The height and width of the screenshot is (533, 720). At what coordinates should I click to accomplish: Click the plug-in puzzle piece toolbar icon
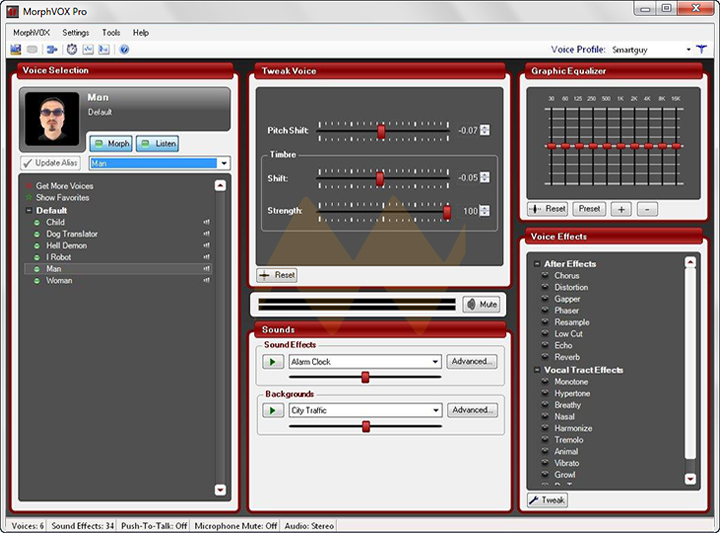click(52, 49)
